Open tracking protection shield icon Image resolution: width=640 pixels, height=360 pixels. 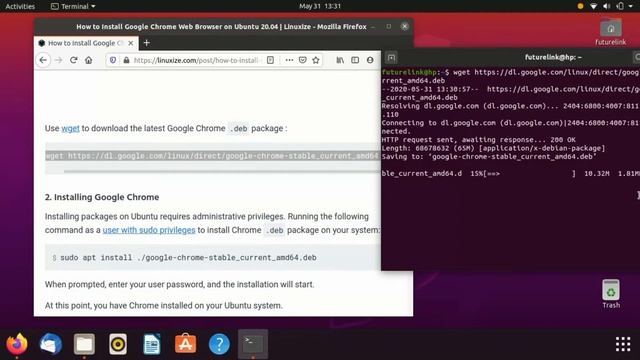(113, 60)
